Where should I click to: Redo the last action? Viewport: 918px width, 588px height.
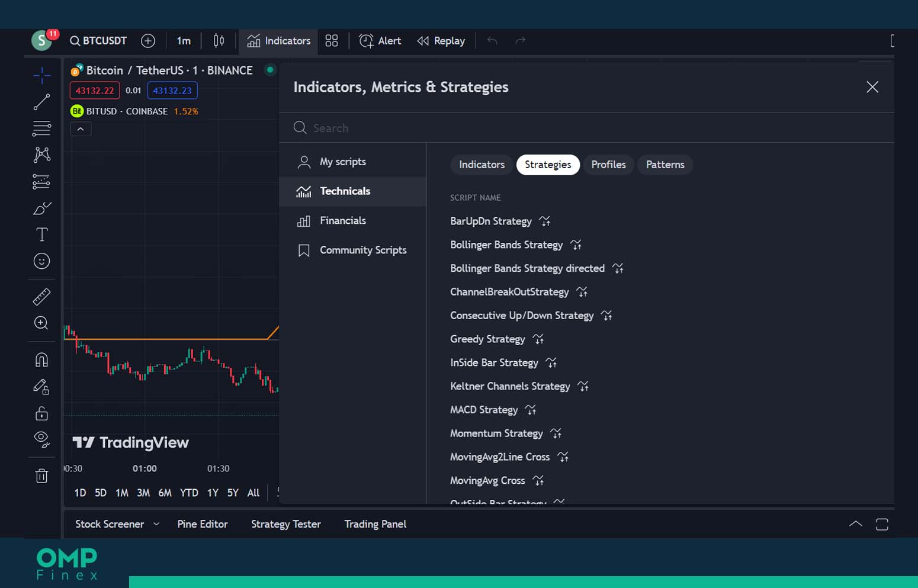click(x=520, y=41)
